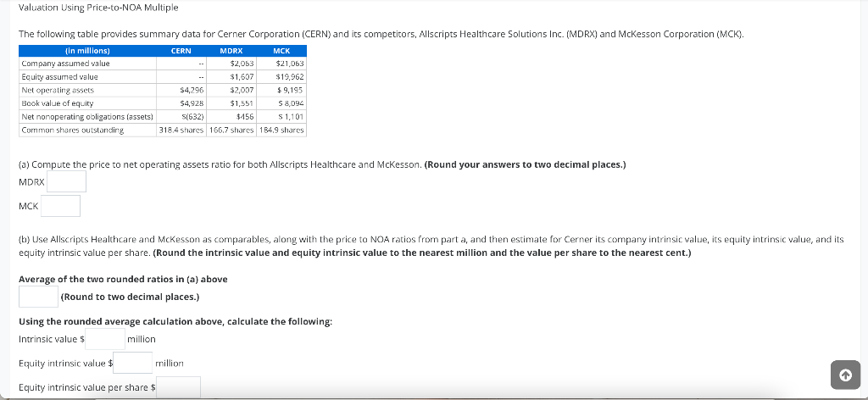Click the CERN column header
Viewport: 868px width, 400px height.
pos(181,51)
